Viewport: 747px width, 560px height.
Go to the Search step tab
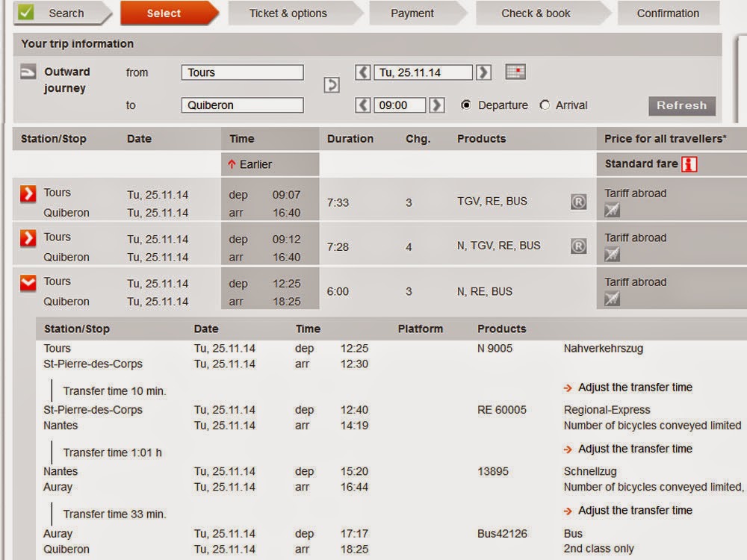(63, 13)
